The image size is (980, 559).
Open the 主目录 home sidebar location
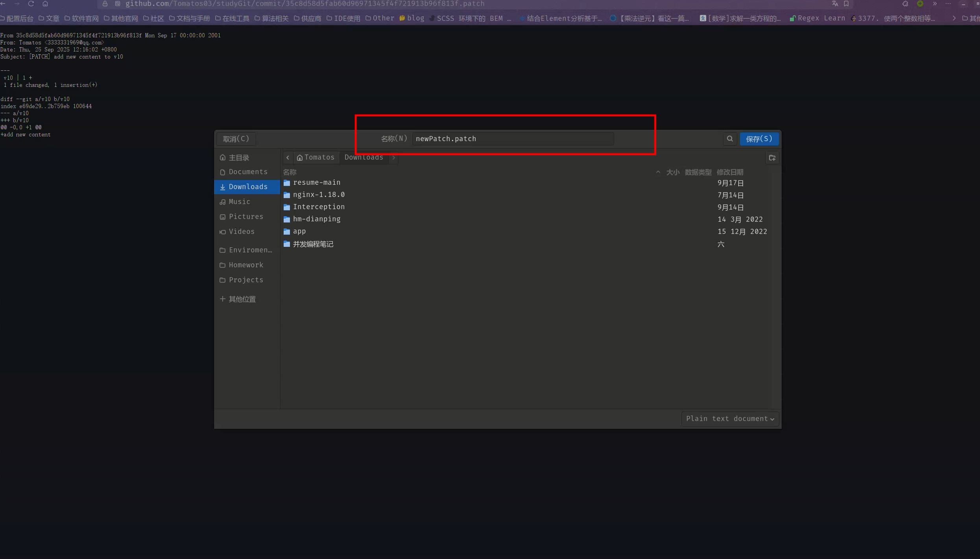(239, 158)
